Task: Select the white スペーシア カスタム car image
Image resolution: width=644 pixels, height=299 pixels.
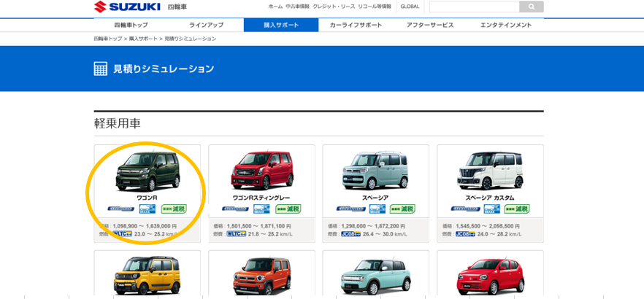Action: click(491, 171)
